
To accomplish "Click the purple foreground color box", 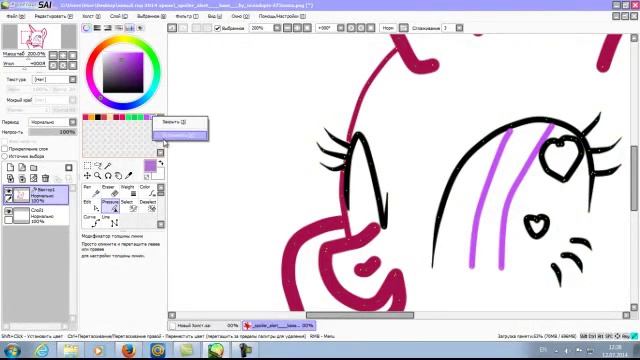I will coord(150,166).
